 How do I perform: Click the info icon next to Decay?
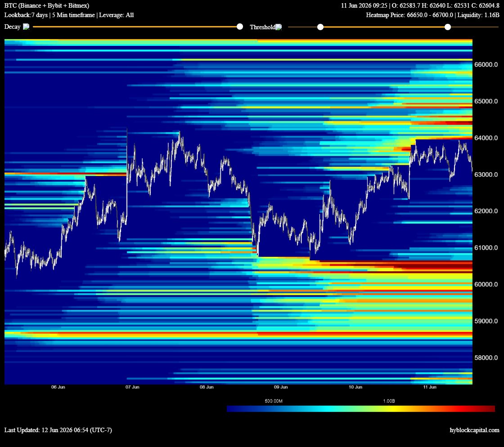tap(27, 27)
